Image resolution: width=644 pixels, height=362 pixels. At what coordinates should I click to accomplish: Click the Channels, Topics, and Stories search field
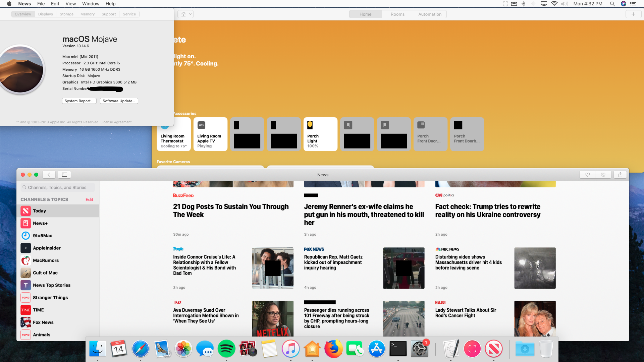point(57,187)
